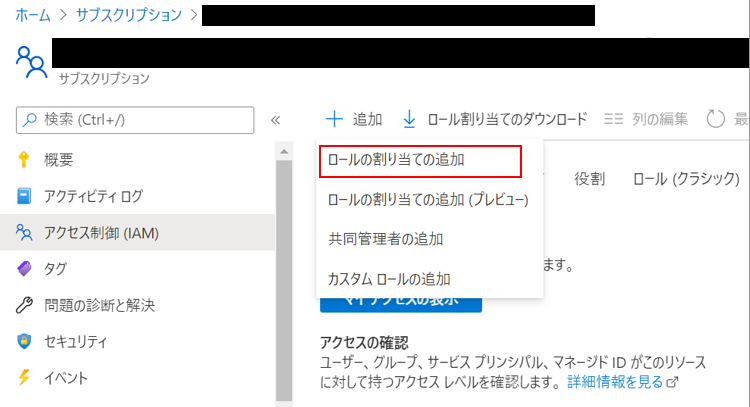This screenshot has width=750, height=407.
Task: Click the 列の編集 columns icon
Action: pos(613,119)
